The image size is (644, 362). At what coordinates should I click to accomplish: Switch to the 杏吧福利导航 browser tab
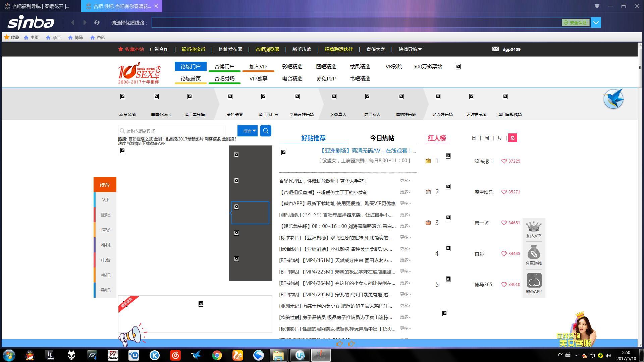coord(37,6)
